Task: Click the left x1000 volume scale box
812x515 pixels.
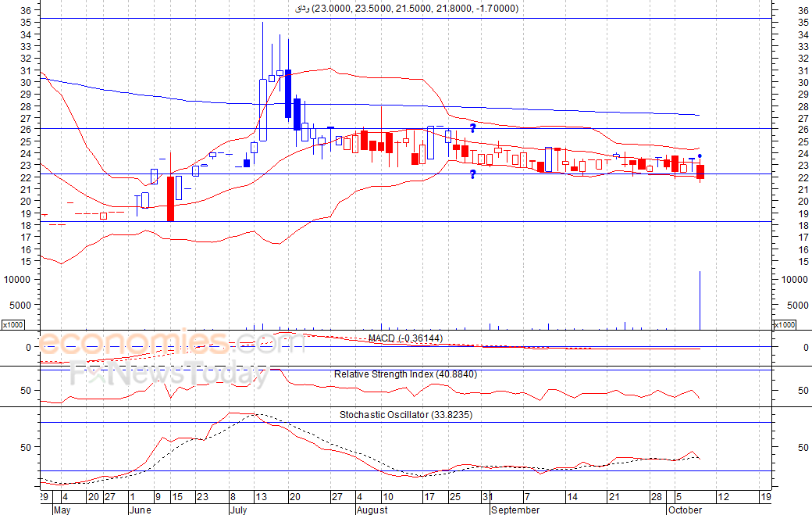Action: click(12, 324)
